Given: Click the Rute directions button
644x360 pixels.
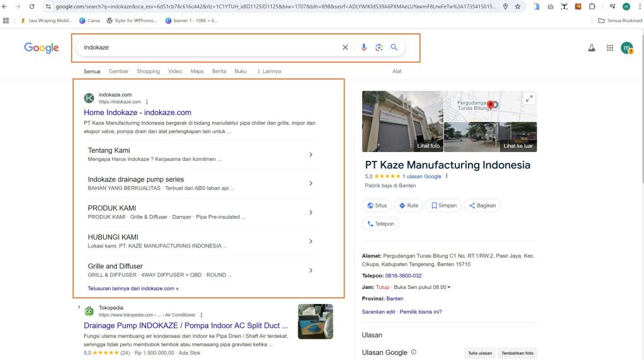Looking at the screenshot, I should tap(408, 205).
